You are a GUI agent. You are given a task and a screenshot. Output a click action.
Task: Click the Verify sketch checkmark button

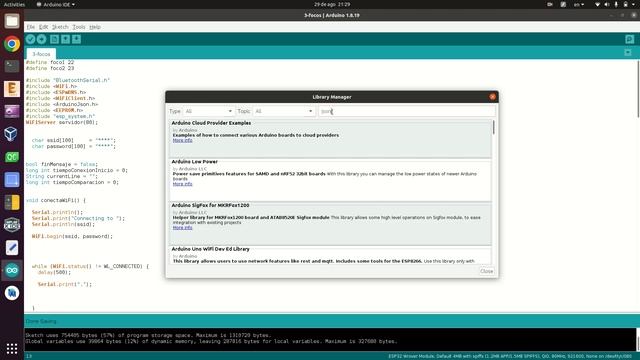(30, 39)
